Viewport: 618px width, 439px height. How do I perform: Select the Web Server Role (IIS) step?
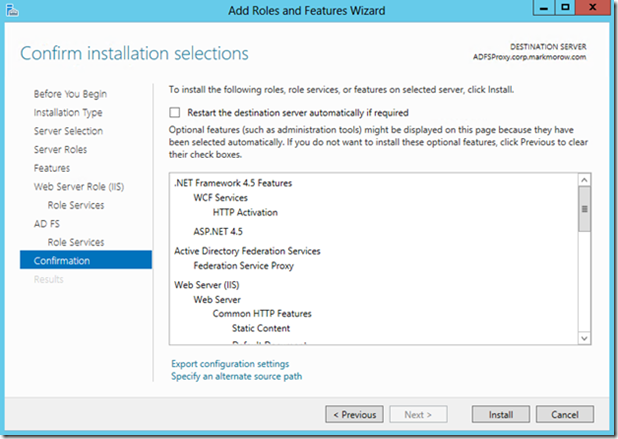79,187
